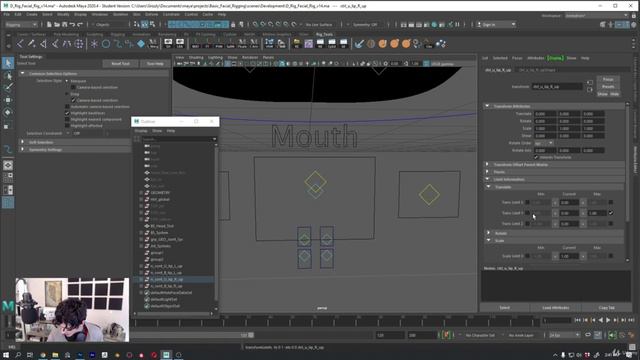Image resolution: width=640 pixels, height=360 pixels.
Task: Open the Windows Start button
Action: tap(6, 355)
